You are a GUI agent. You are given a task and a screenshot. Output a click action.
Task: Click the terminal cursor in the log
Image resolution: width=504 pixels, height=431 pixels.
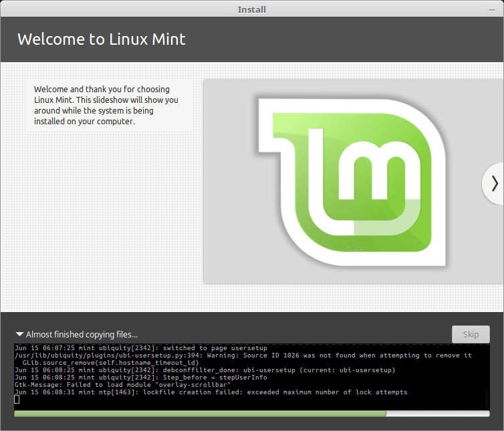[17, 399]
